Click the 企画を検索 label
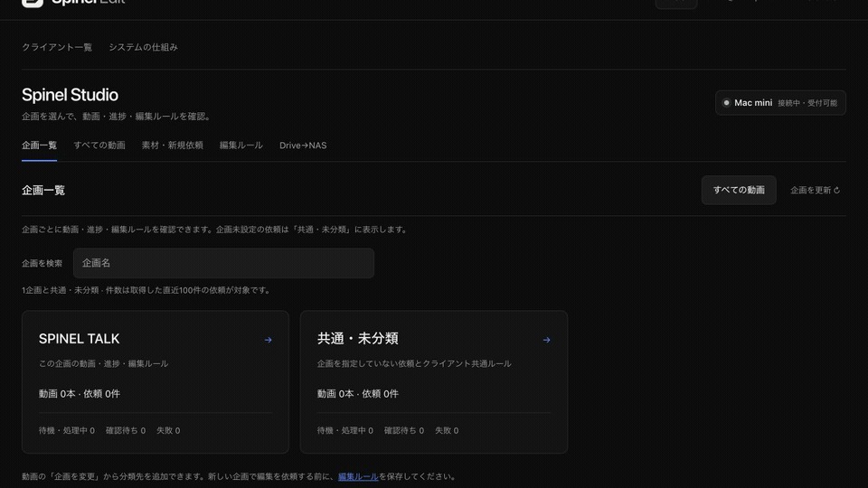This screenshot has height=488, width=868. coord(42,263)
